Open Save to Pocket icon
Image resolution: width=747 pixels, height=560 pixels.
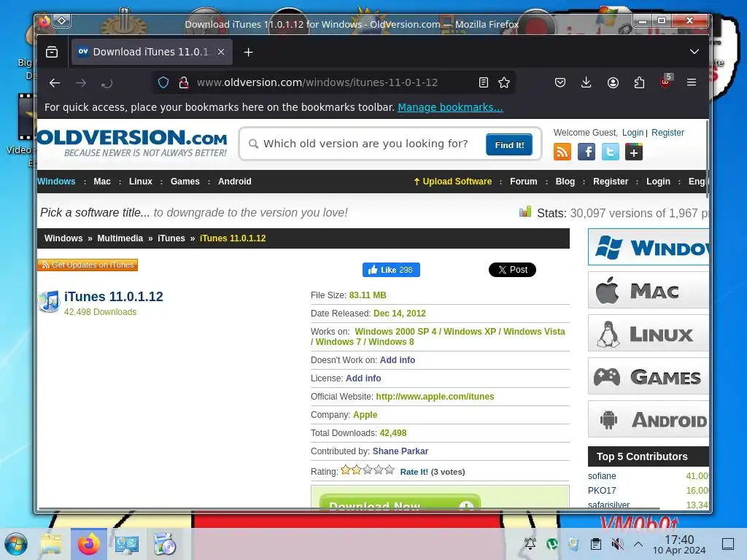pos(560,82)
